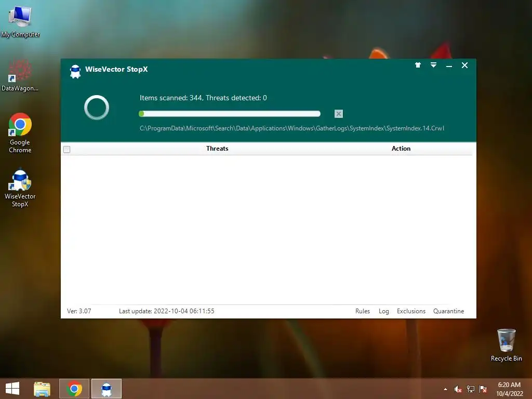Click the scan progress bar
Viewport: 532px width, 399px height.
pyautogui.click(x=229, y=114)
